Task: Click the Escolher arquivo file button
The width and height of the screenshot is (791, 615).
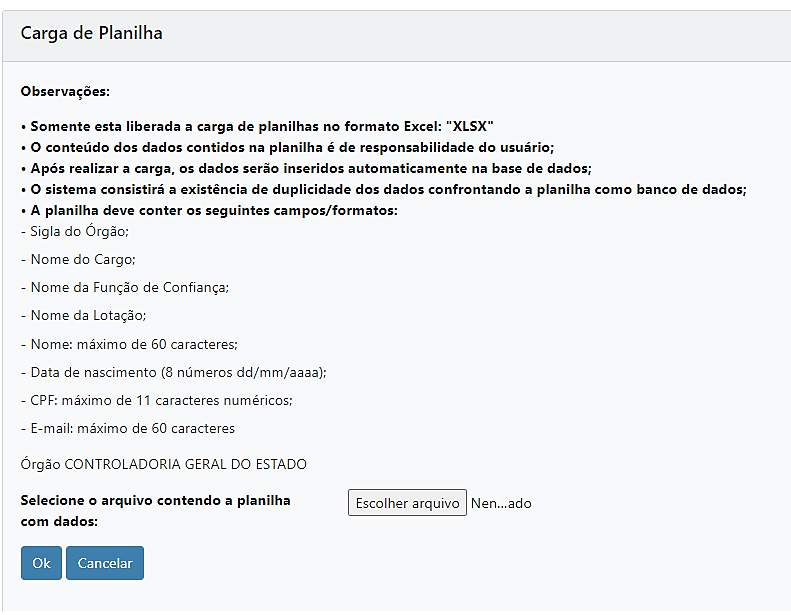Action: pos(407,503)
